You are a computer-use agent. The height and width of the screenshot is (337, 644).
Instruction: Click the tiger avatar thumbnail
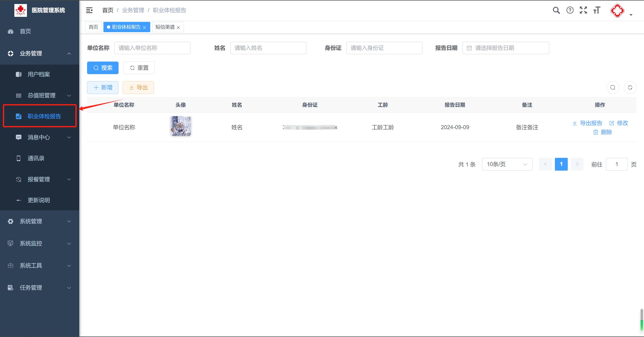click(180, 126)
